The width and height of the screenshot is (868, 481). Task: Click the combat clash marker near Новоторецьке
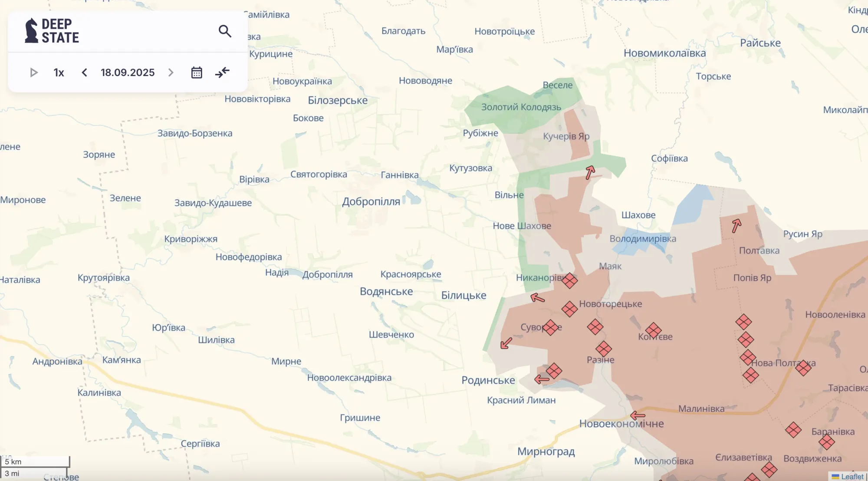coord(569,309)
